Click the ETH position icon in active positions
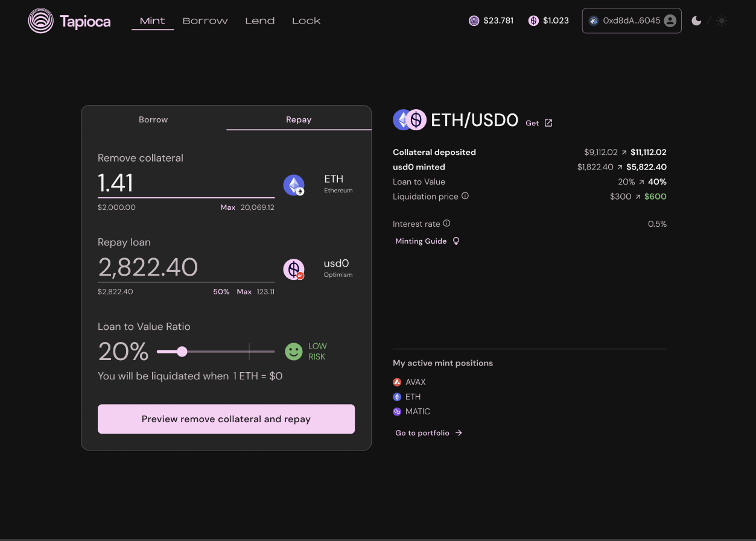 (x=397, y=397)
